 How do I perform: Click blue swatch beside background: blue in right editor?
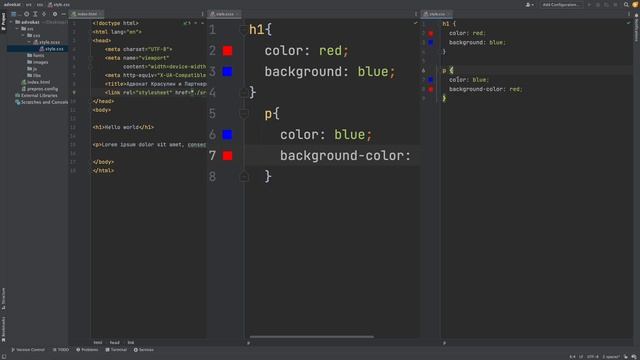click(x=431, y=42)
